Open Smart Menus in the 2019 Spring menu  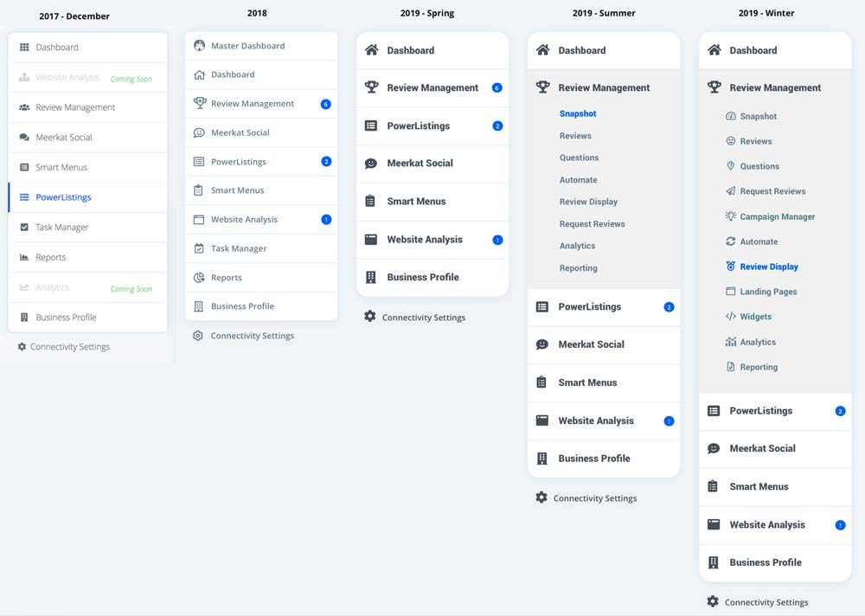432,202
